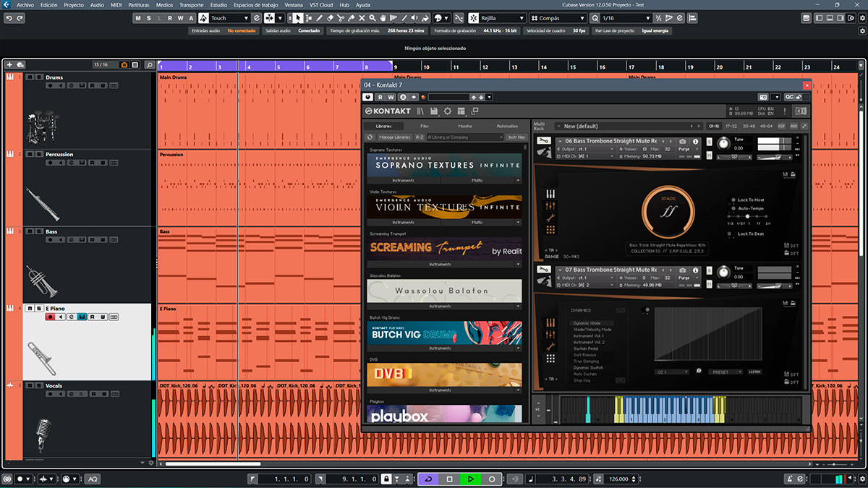Refresh the Kontakt libraries list
This screenshot has width=868, height=488.
(x=370, y=137)
